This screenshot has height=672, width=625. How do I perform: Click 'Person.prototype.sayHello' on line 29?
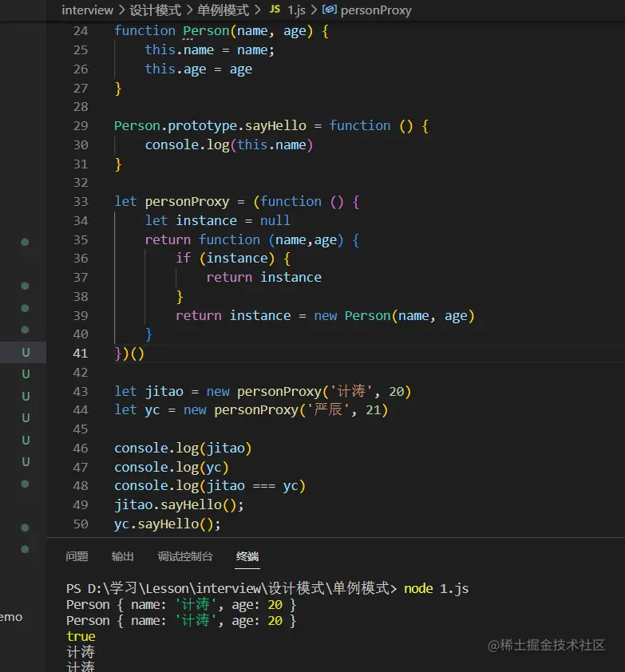tap(210, 125)
